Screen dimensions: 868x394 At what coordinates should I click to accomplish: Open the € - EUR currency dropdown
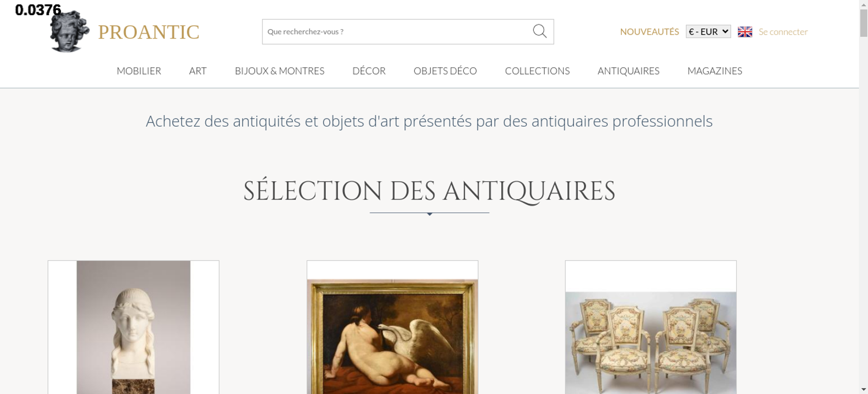pyautogui.click(x=708, y=32)
